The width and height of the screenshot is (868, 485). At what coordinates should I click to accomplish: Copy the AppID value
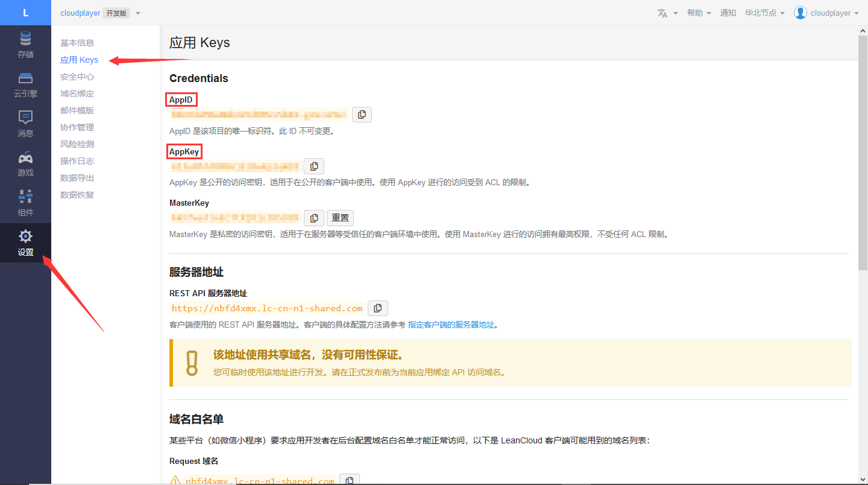362,114
